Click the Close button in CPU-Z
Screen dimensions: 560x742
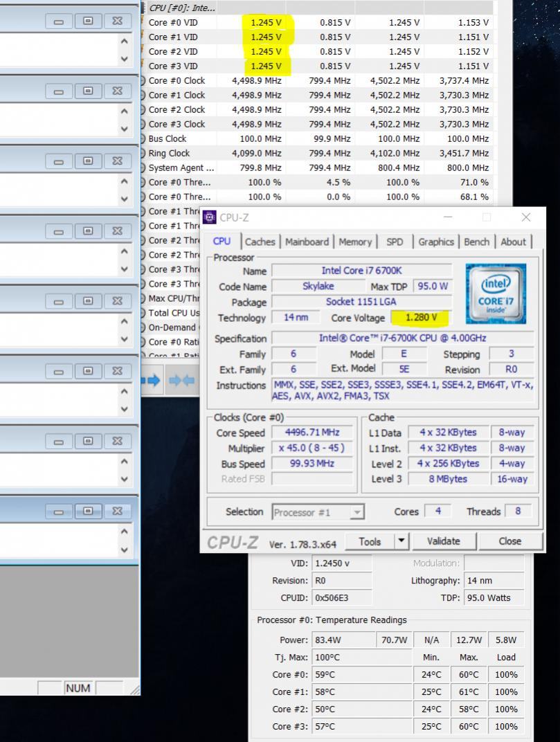point(510,541)
